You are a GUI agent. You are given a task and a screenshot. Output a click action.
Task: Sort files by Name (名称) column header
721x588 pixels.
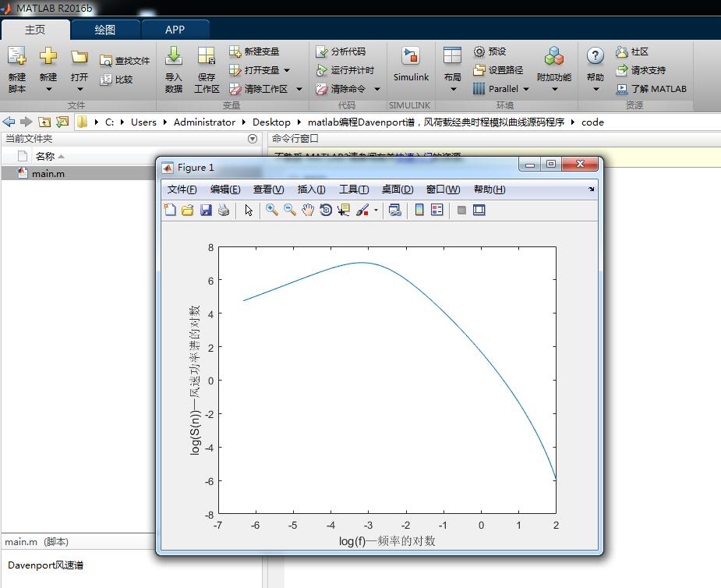coord(45,157)
